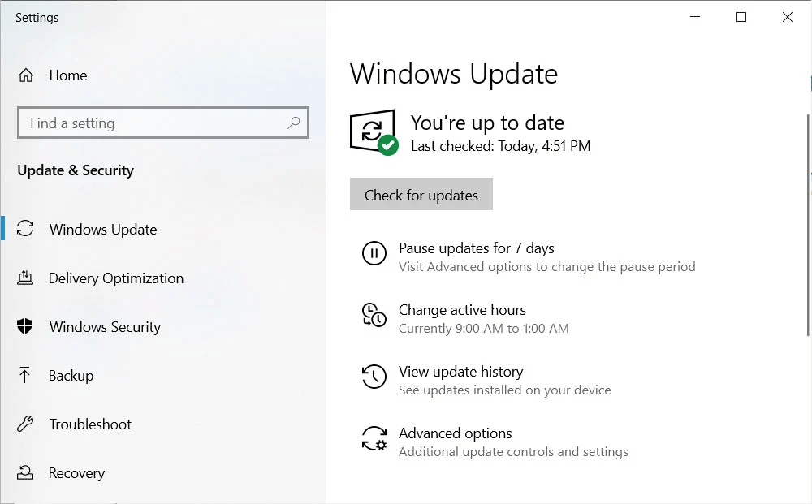This screenshot has width=812, height=504.
Task: Click the "You're up to date" text
Action: 487,123
